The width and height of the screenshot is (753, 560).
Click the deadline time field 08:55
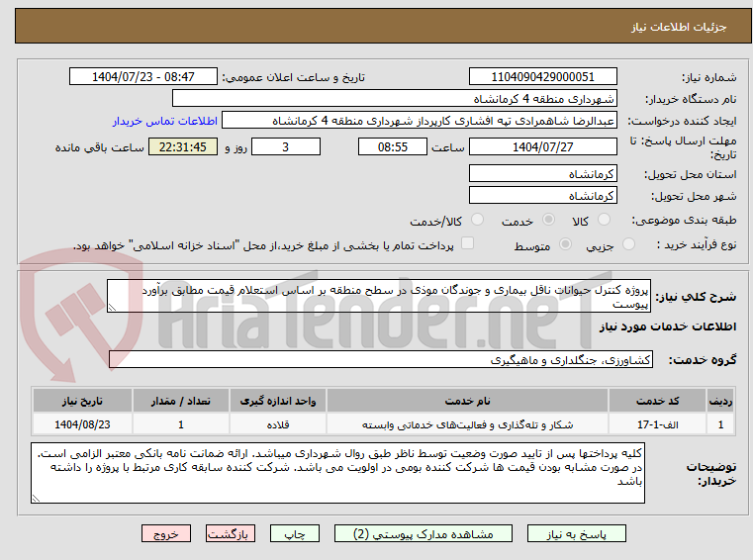point(393,146)
